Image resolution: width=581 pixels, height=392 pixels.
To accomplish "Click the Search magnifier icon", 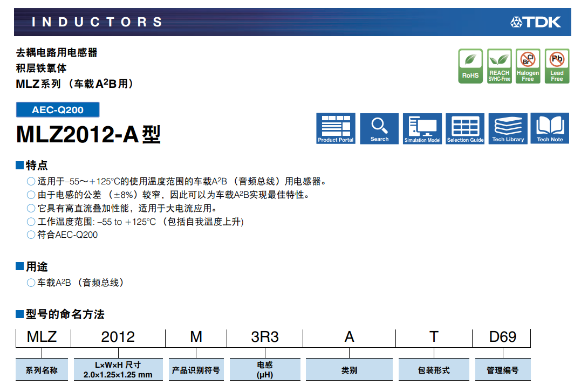I will 379,128.
